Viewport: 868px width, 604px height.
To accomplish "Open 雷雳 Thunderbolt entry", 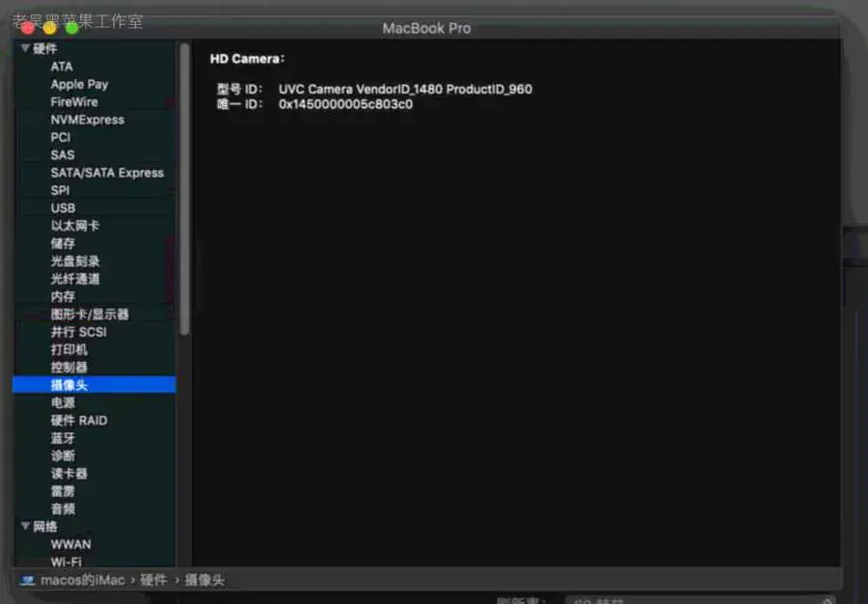I will pyautogui.click(x=63, y=491).
